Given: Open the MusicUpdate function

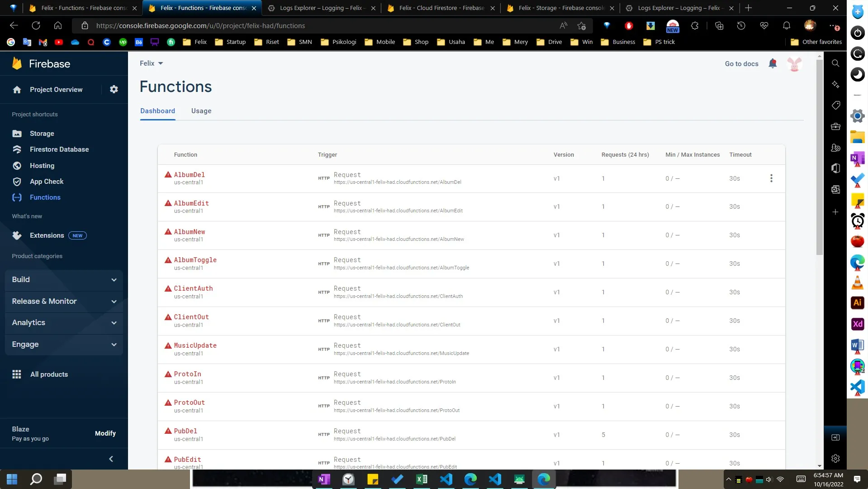Looking at the screenshot, I should (195, 345).
